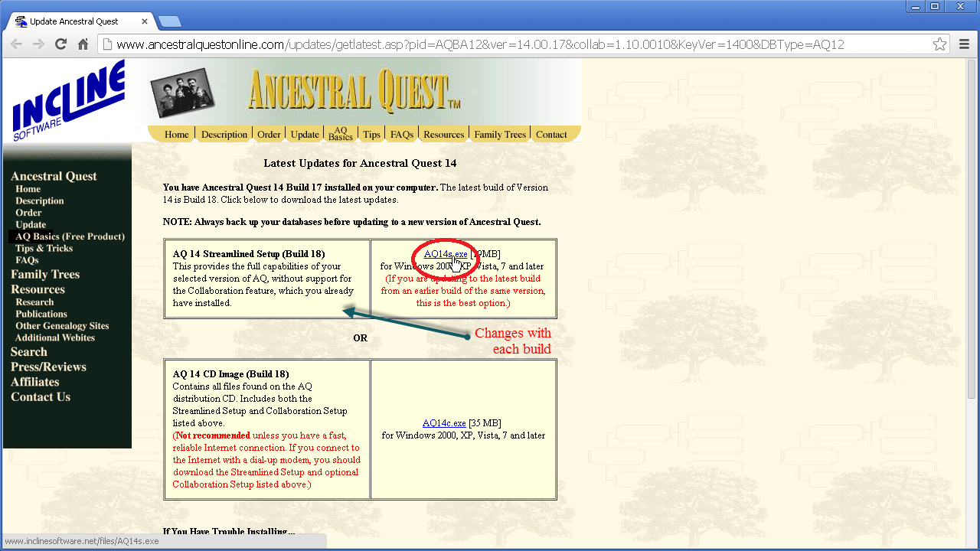This screenshot has height=551, width=980.
Task: Open FAQs in top navigation bar
Action: (x=402, y=135)
